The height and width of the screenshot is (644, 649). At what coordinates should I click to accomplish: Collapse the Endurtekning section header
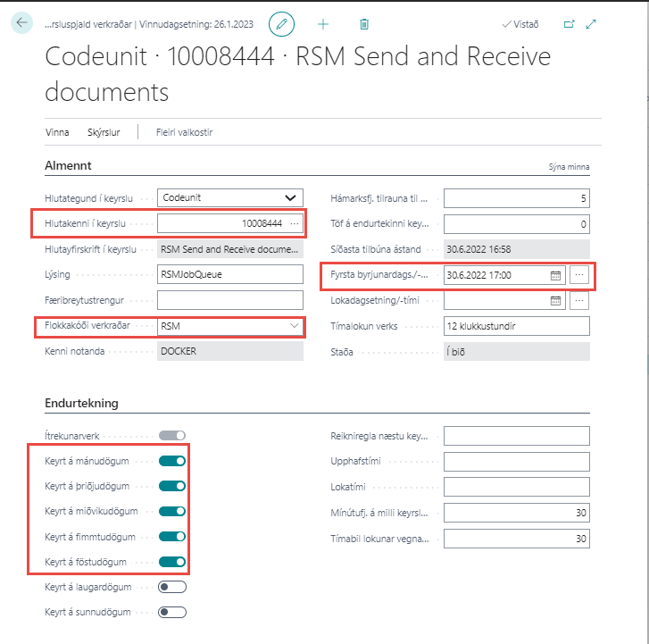pos(81,403)
